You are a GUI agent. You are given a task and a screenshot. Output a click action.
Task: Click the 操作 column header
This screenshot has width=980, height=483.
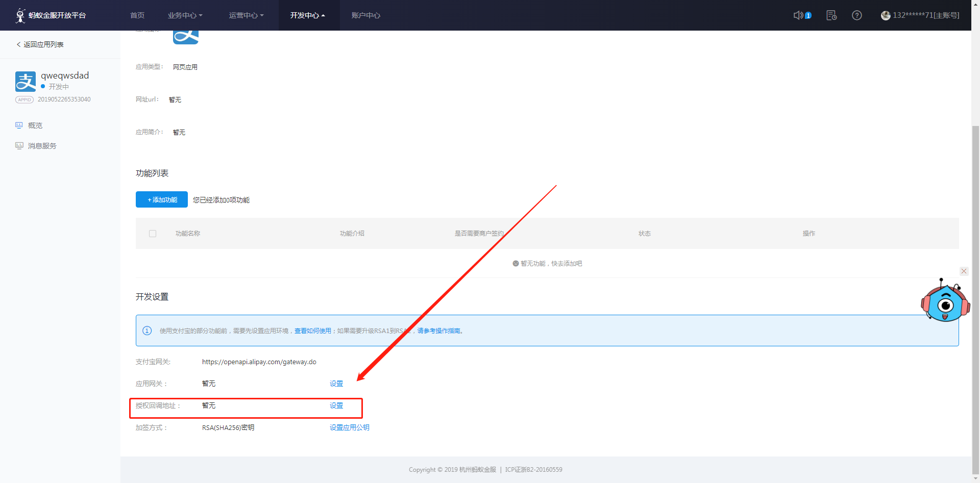tap(809, 234)
